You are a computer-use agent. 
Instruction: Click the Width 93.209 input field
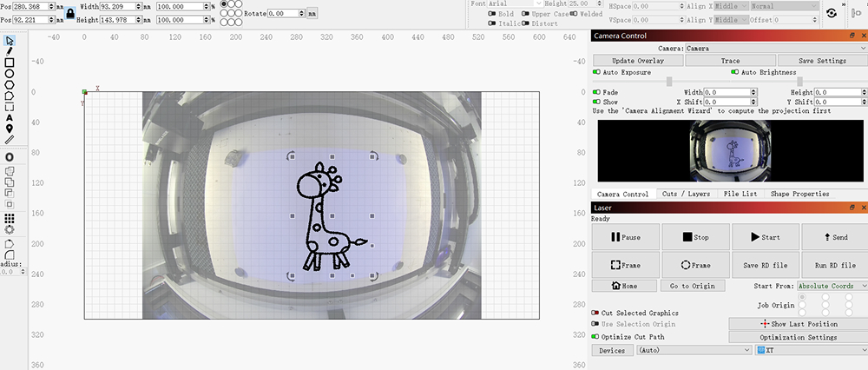pyautogui.click(x=120, y=7)
